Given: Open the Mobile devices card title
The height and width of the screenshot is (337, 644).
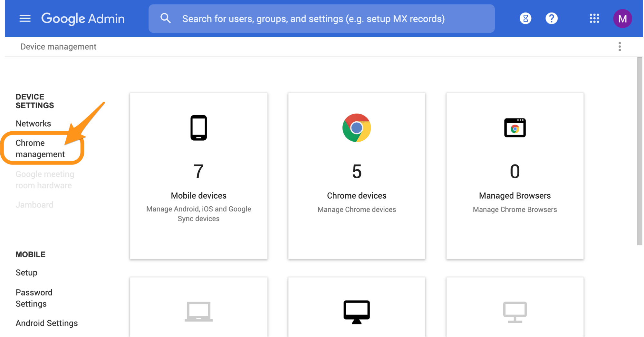Looking at the screenshot, I should pos(198,196).
